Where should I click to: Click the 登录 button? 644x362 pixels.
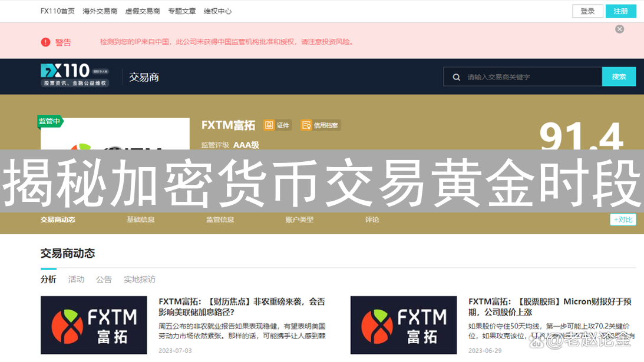(588, 11)
